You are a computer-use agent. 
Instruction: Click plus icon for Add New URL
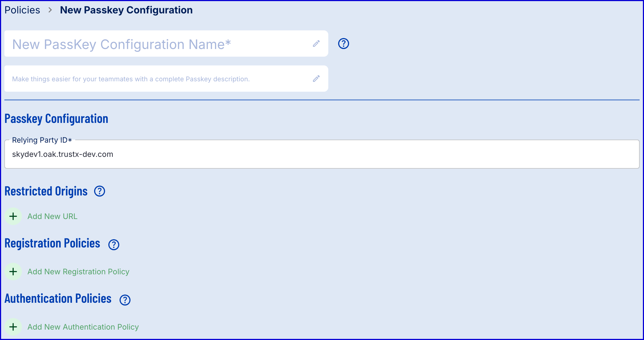13,216
